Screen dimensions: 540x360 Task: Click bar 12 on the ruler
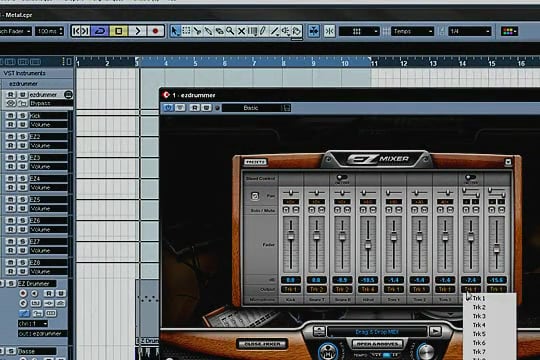404,63
